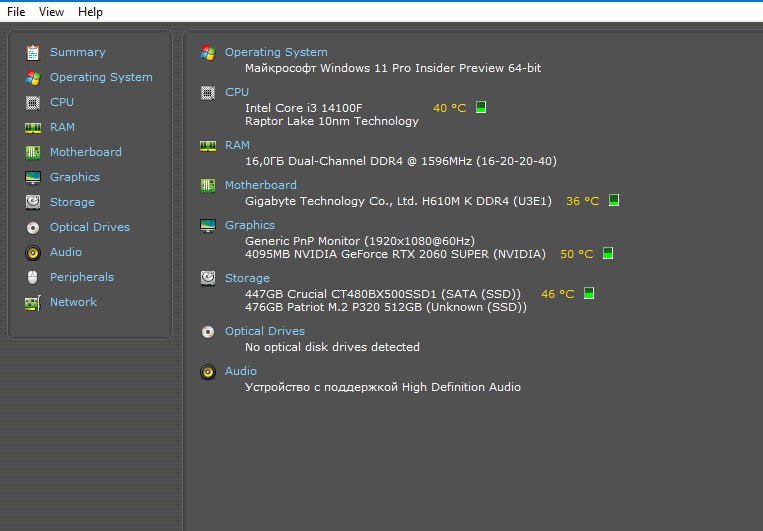
Task: Click the High Definition Audio device text
Action: [382, 387]
